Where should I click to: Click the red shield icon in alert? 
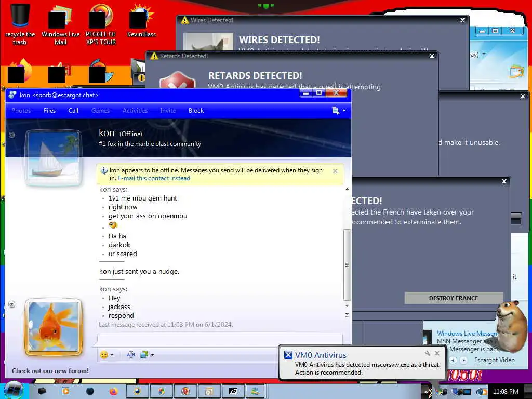coord(177,81)
